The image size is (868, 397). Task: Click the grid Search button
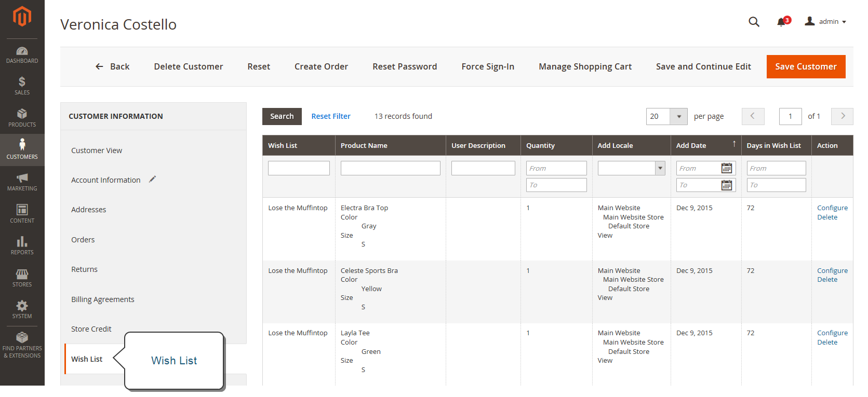[x=282, y=116]
